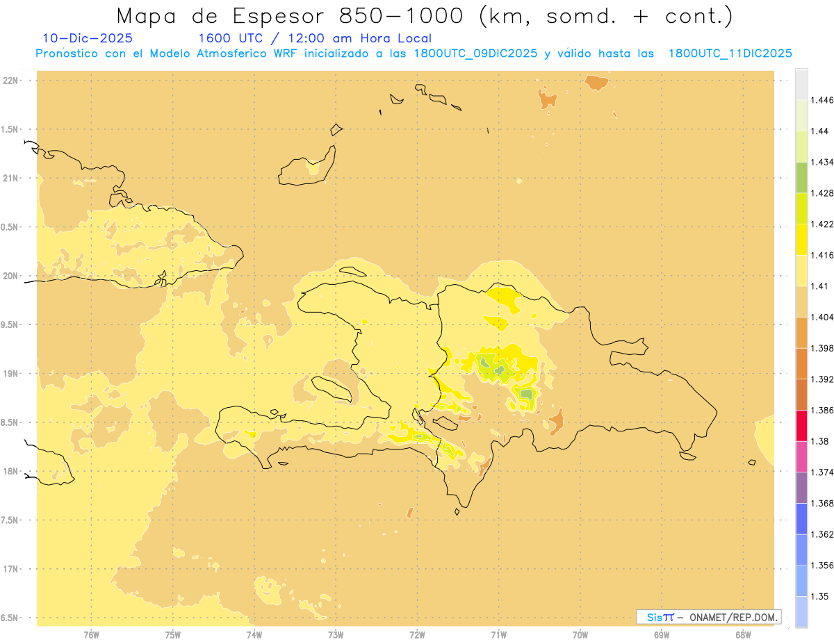This screenshot has height=644, width=834.
Task: Click the map title "Mapa de Espesor 850-1000"
Action: point(292,16)
